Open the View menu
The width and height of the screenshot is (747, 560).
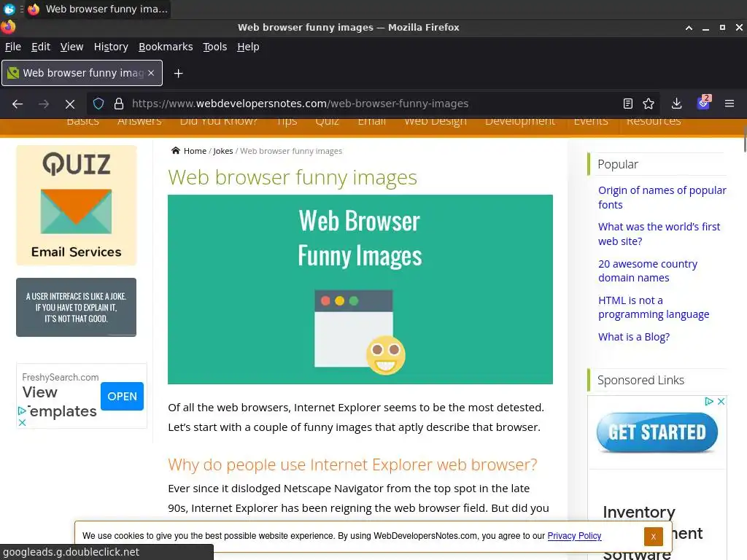(72, 47)
